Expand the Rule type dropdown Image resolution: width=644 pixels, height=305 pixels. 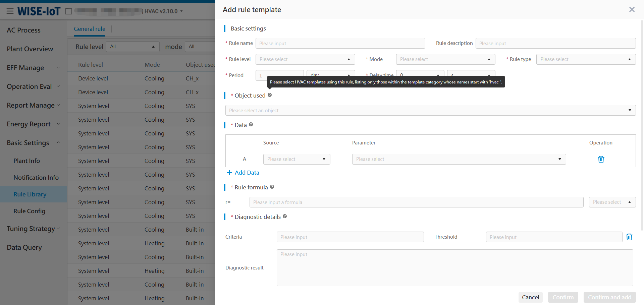click(x=586, y=59)
